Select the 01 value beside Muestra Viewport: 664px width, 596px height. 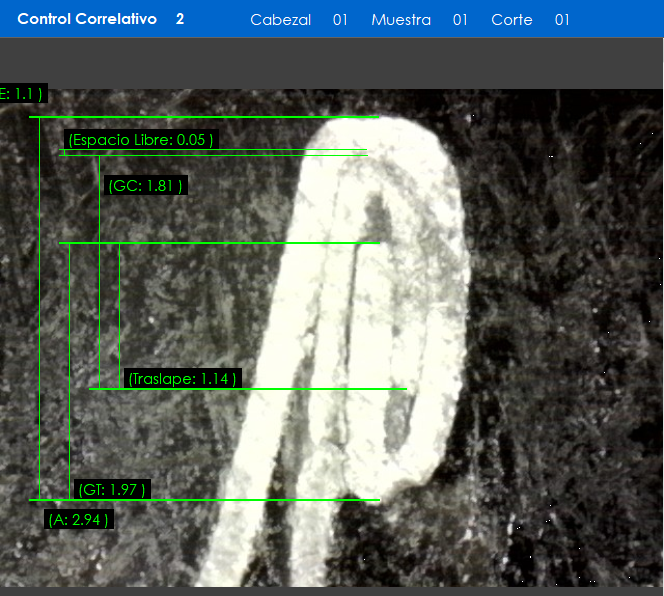point(460,20)
